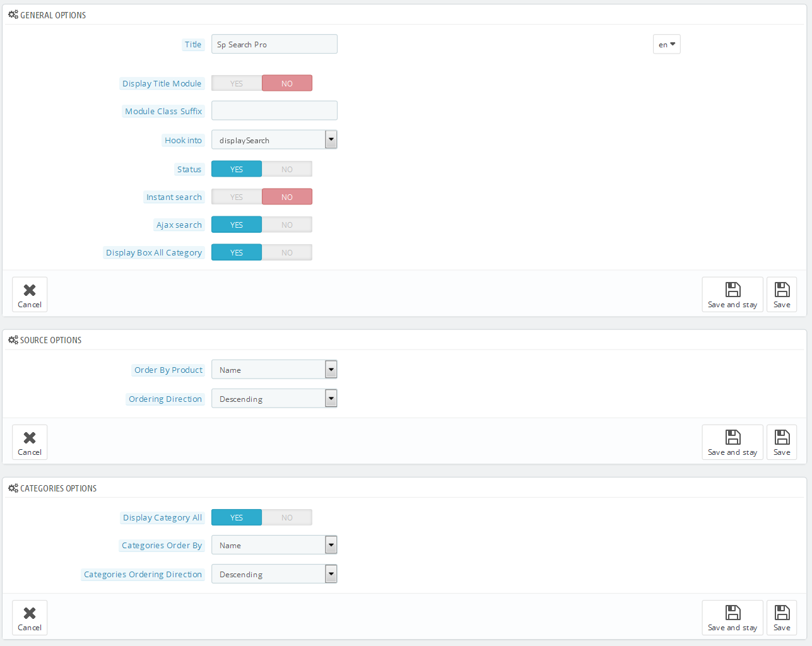Click the CATEGORIES OPTIONS heading
Screen dimensions: 812x646
pos(59,488)
